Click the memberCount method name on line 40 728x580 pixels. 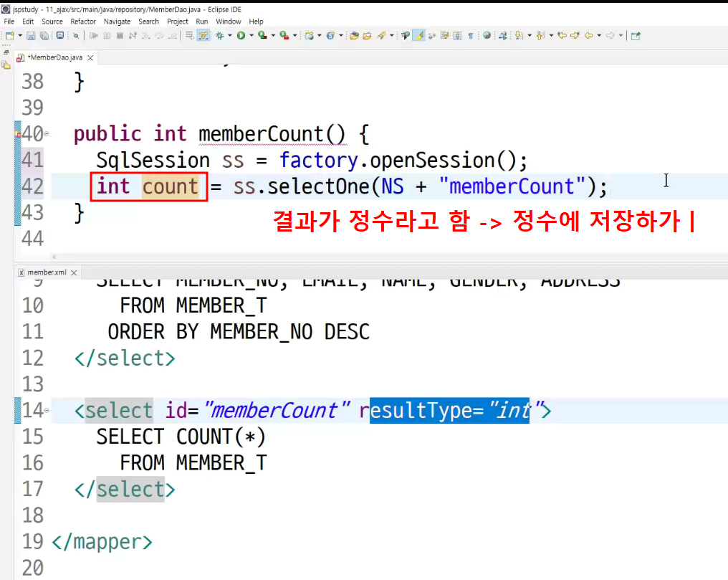[261, 134]
